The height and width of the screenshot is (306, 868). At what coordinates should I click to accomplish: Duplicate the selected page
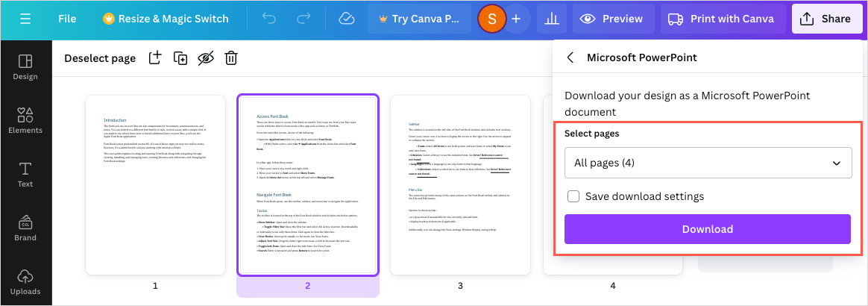(x=180, y=57)
